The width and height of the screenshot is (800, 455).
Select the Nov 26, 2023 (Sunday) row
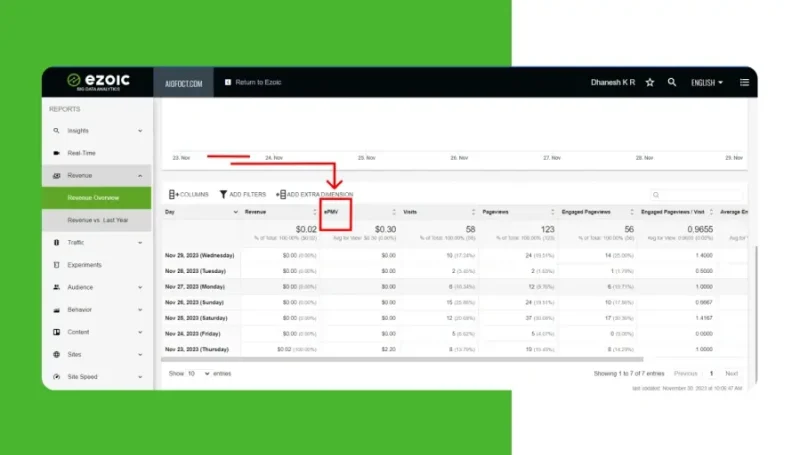[455, 302]
